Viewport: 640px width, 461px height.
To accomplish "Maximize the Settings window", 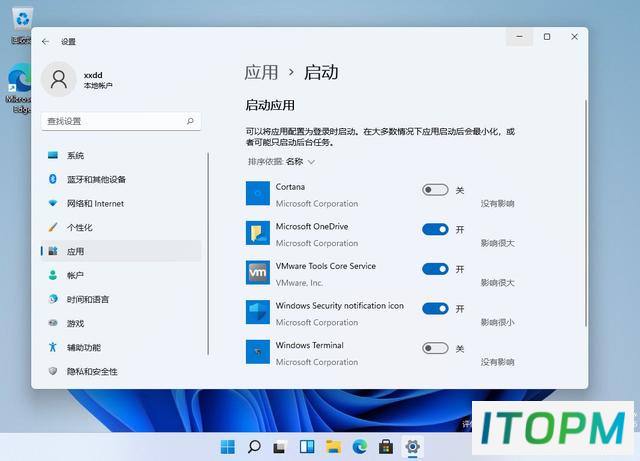I will point(547,37).
